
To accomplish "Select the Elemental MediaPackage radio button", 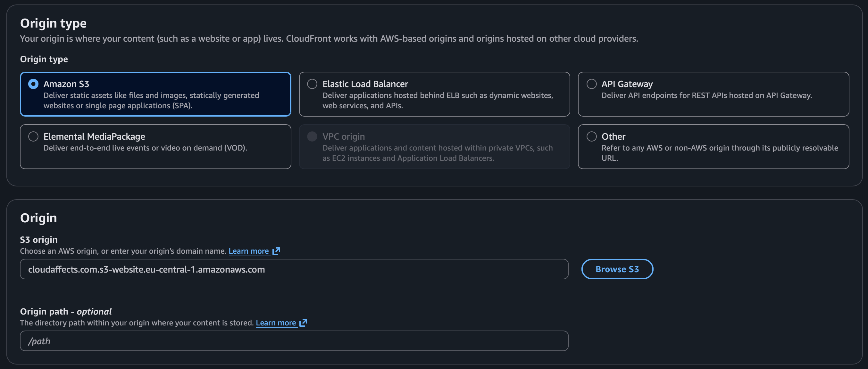I will tap(33, 136).
